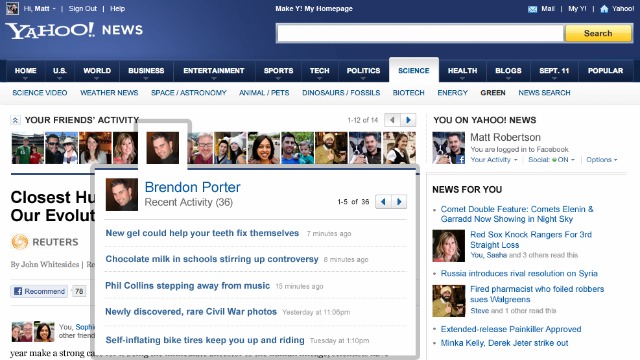This screenshot has width=640, height=360.
Task: Toggle Social ON setting dropdown
Action: pos(551,160)
